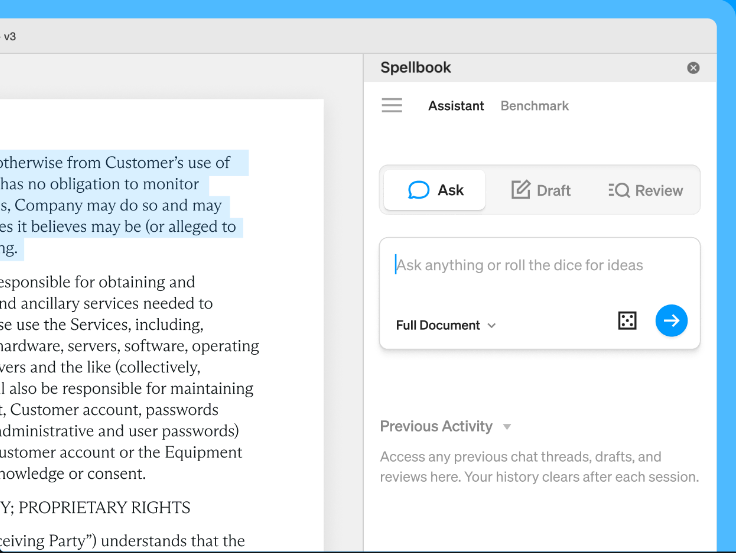Image resolution: width=736 pixels, height=553 pixels.
Task: Open the Spellbook hamburger menu
Action: (x=391, y=105)
